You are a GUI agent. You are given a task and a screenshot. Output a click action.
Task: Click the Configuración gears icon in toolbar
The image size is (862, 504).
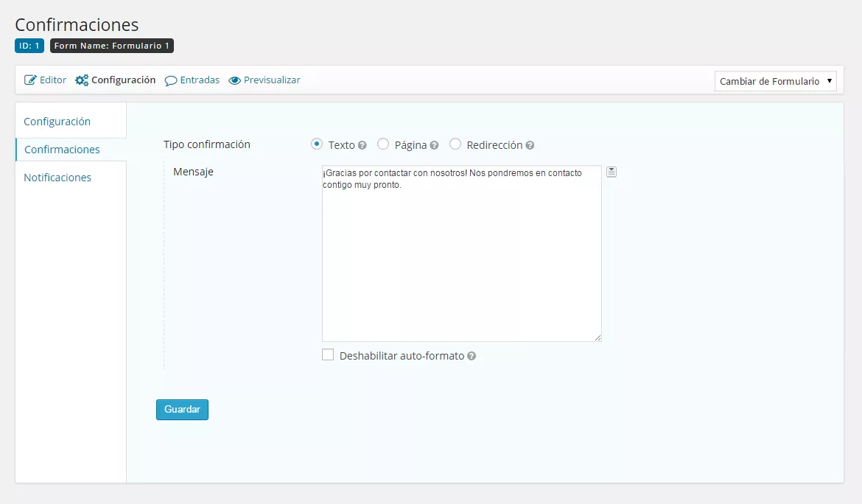coord(82,80)
